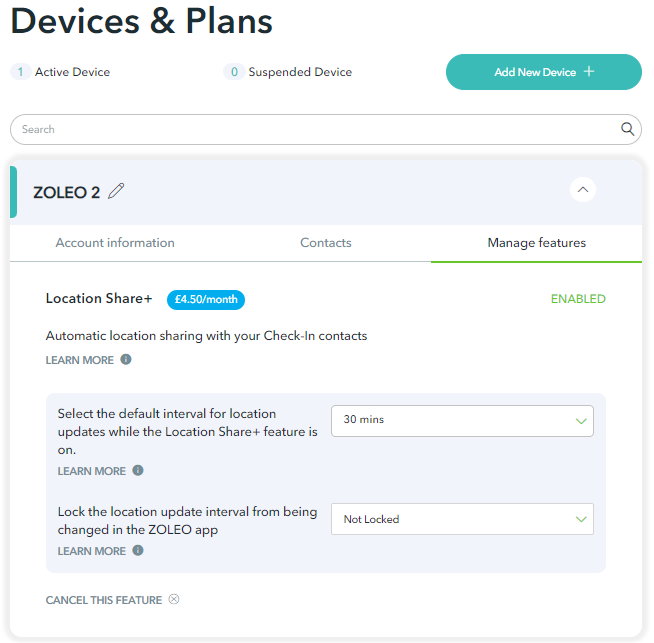Click the Add New Device button
The width and height of the screenshot is (654, 643).
point(543,72)
